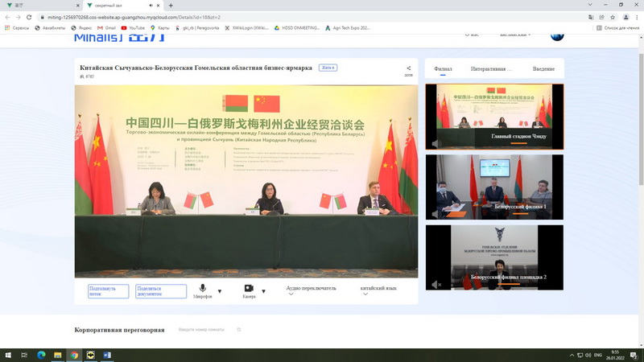Open the language dropdown in page header
Image resolution: width=644 pixels, height=362 pixels.
pyautogui.click(x=515, y=35)
